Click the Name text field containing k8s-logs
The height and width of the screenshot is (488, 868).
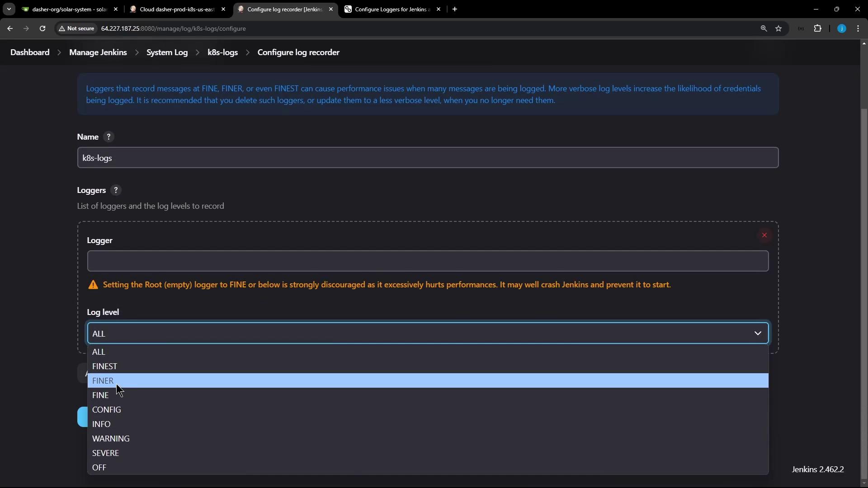point(427,158)
